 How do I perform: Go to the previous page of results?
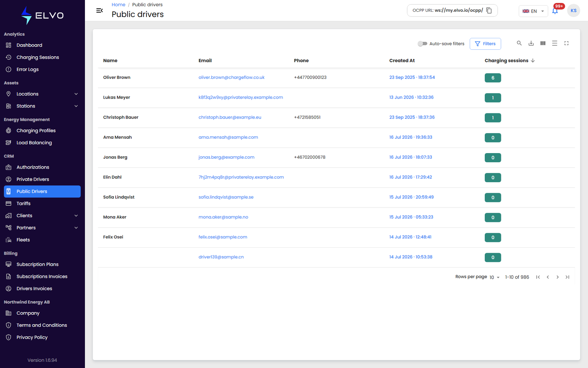click(x=548, y=277)
